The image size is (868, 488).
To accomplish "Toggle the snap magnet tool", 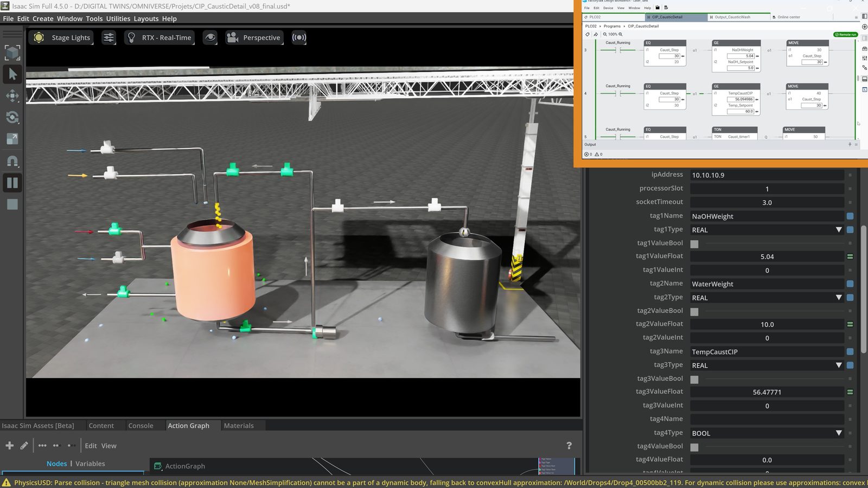I will (x=12, y=161).
